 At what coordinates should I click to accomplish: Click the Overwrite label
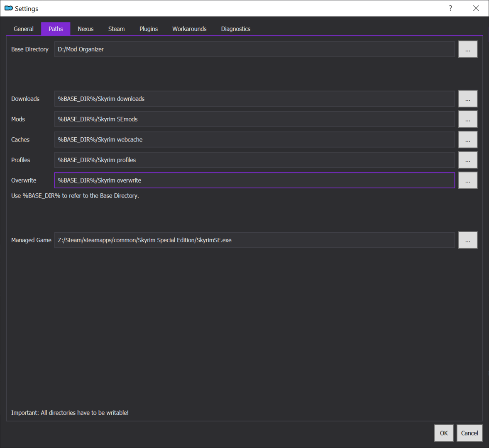click(24, 180)
